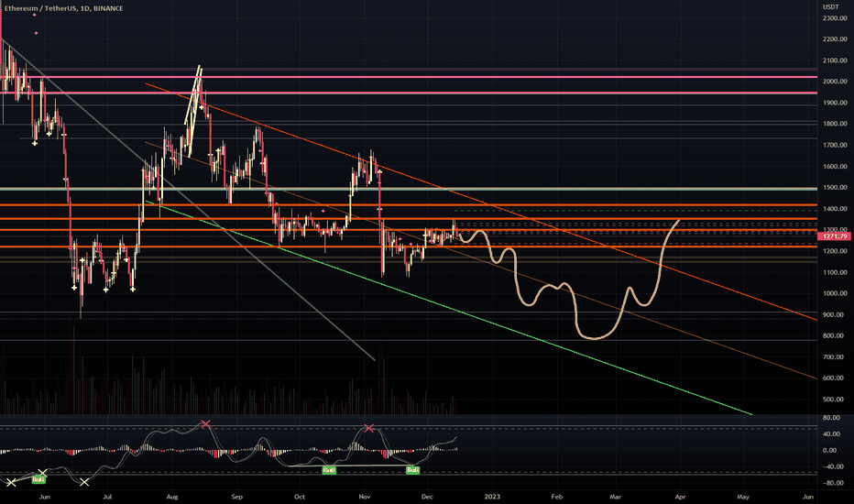Click the Sep label on time axis
This screenshot has height=504, width=854.
click(236, 497)
